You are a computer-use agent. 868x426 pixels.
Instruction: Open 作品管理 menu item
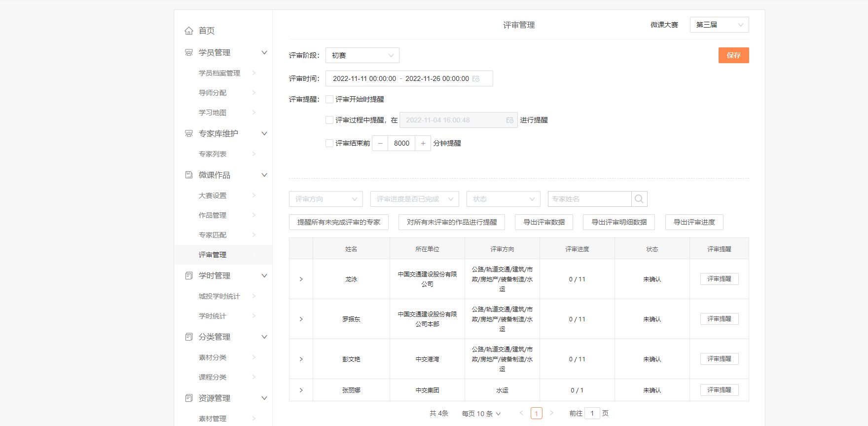click(223, 215)
